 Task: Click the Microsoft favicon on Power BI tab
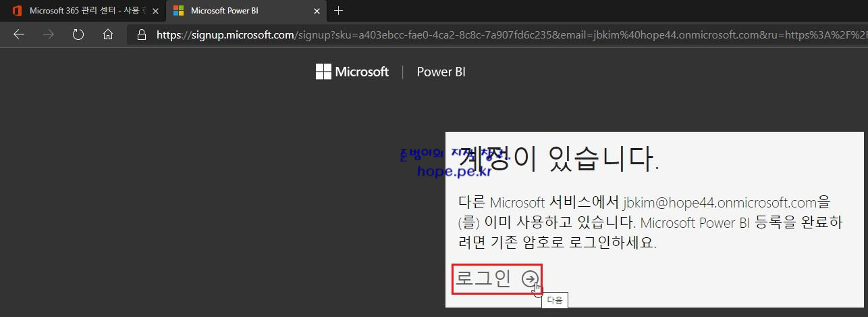point(178,11)
